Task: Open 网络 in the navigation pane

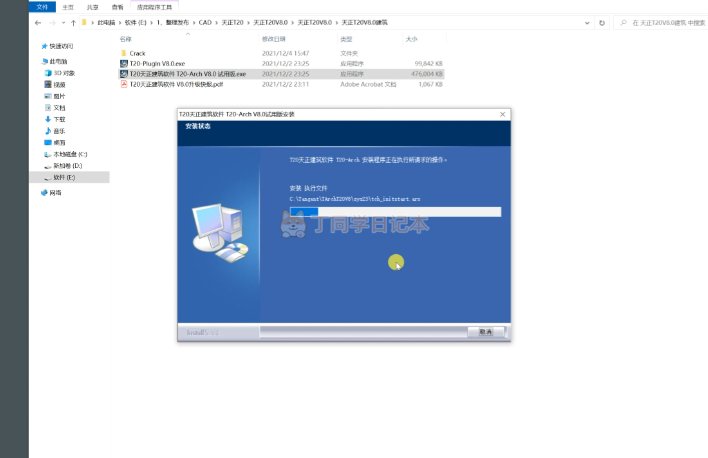Action: [55, 193]
